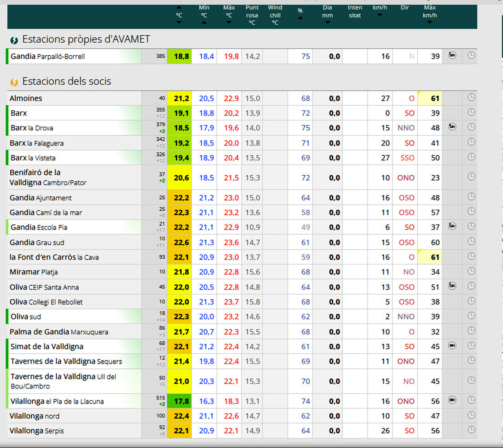The height and width of the screenshot is (448, 503).
Task: Open the Vilallonga Serpis station link
Action: click(x=37, y=431)
